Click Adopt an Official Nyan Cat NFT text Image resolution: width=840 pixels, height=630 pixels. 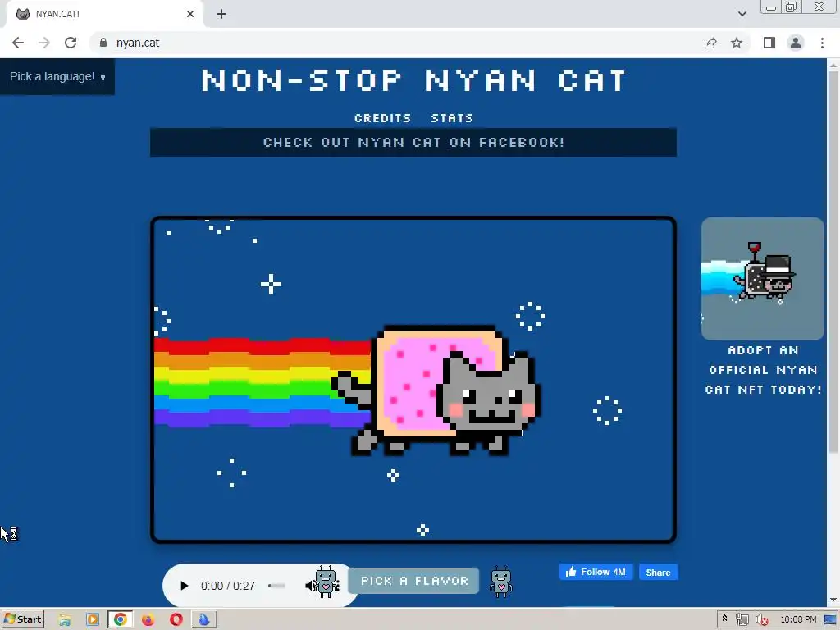tap(763, 370)
